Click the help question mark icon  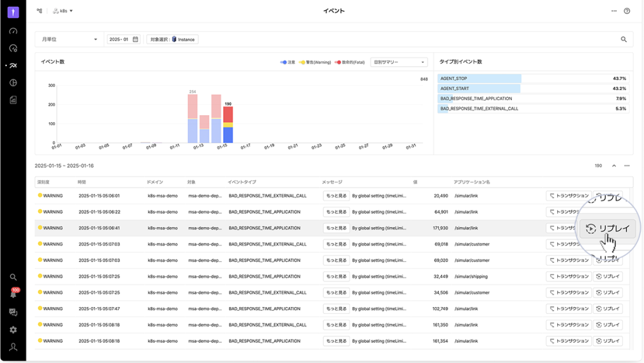click(x=626, y=11)
